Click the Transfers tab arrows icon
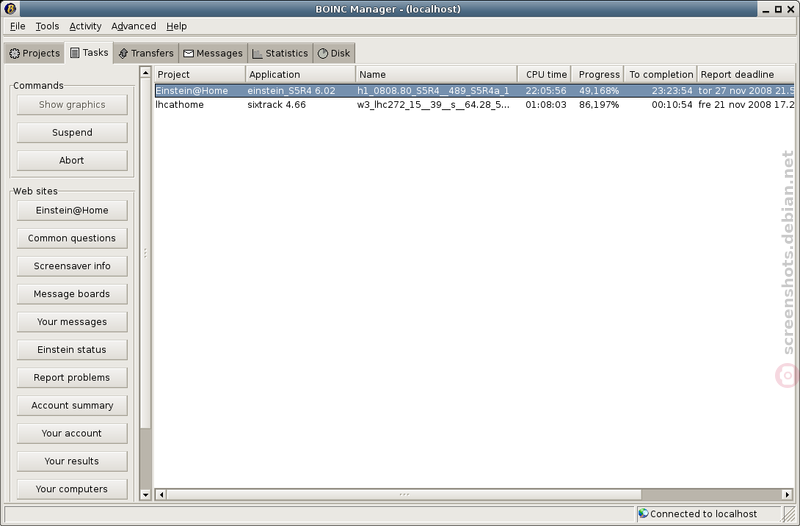The width and height of the screenshot is (800, 526). point(123,53)
